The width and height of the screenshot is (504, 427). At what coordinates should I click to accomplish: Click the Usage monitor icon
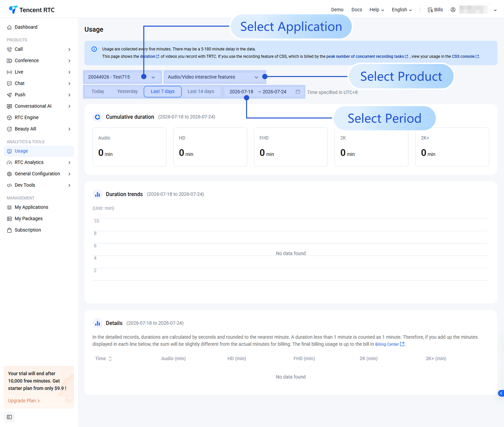tap(9, 151)
